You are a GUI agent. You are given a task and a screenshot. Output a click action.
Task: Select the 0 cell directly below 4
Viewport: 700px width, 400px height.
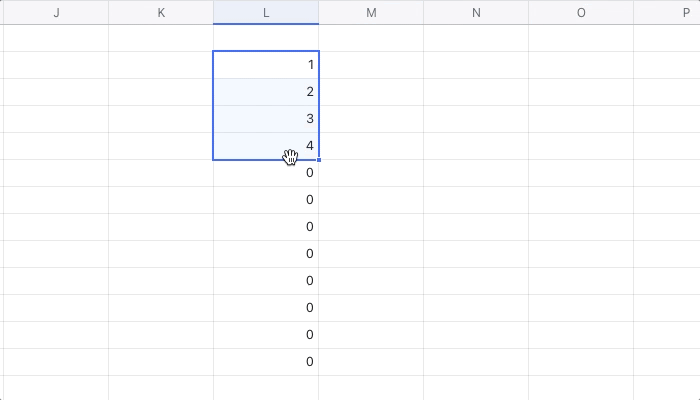266,173
